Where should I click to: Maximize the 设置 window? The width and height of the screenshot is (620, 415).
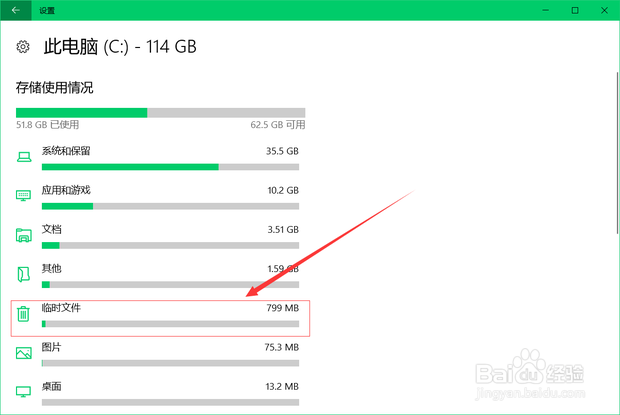pyautogui.click(x=575, y=10)
